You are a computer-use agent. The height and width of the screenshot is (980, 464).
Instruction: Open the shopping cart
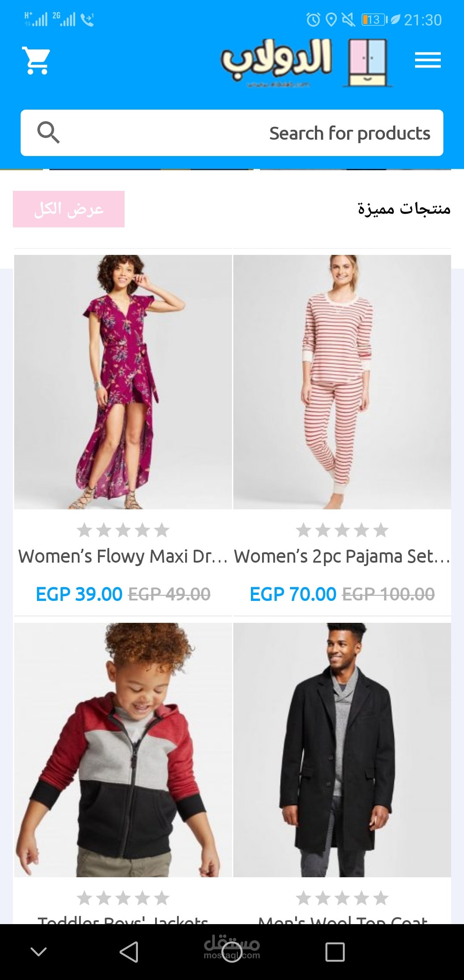pyautogui.click(x=36, y=61)
